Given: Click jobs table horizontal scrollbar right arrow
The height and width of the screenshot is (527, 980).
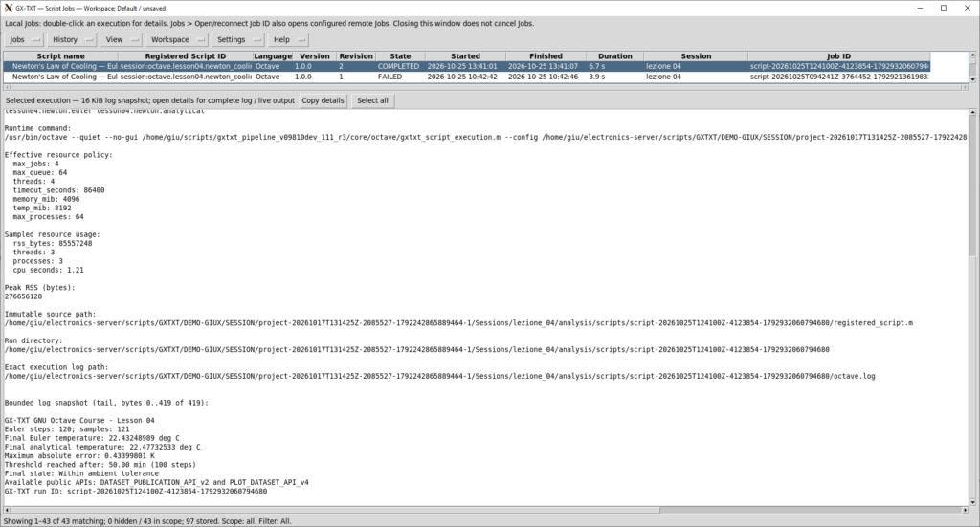Looking at the screenshot, I should click(x=965, y=87).
